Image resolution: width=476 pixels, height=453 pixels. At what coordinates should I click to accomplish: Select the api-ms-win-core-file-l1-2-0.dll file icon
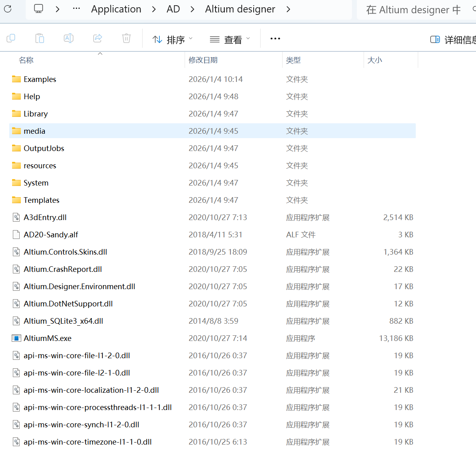(x=16, y=355)
